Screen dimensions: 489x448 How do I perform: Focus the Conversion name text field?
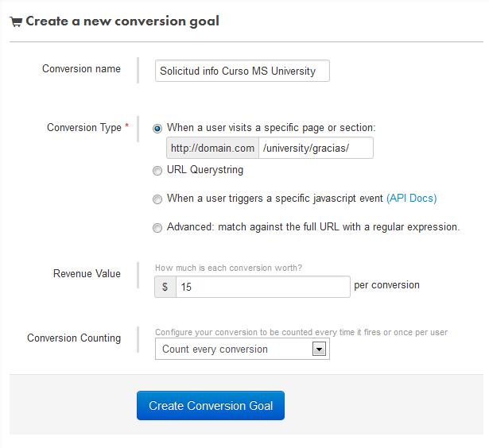243,71
